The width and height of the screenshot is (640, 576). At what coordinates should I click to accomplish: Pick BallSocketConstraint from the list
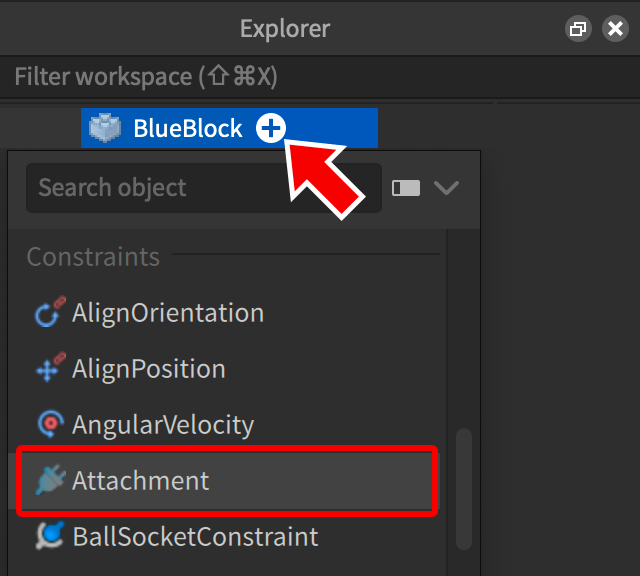[x=195, y=537]
